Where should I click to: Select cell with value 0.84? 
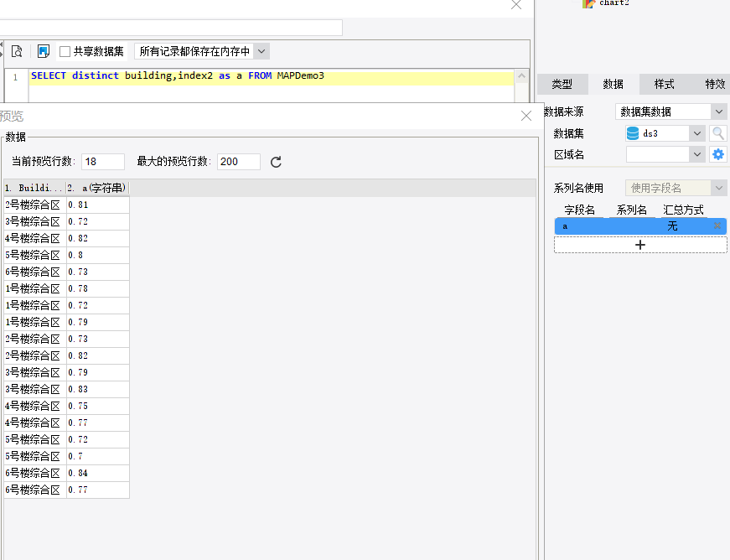click(98, 473)
